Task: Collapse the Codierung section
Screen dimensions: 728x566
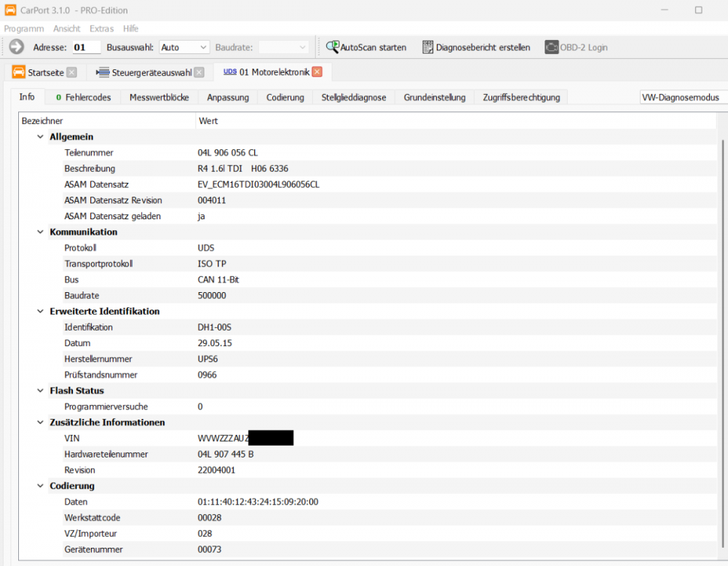Action: pyautogui.click(x=40, y=486)
